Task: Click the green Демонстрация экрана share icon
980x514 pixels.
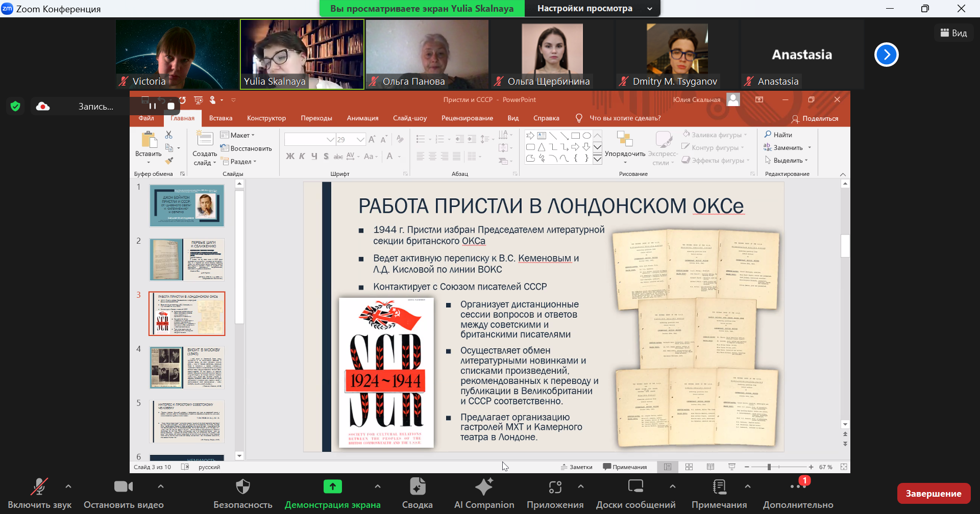Action: (x=333, y=487)
